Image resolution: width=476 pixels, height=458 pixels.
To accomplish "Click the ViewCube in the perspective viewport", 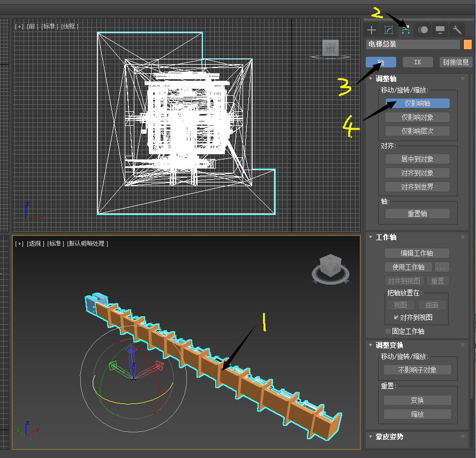I will (330, 266).
